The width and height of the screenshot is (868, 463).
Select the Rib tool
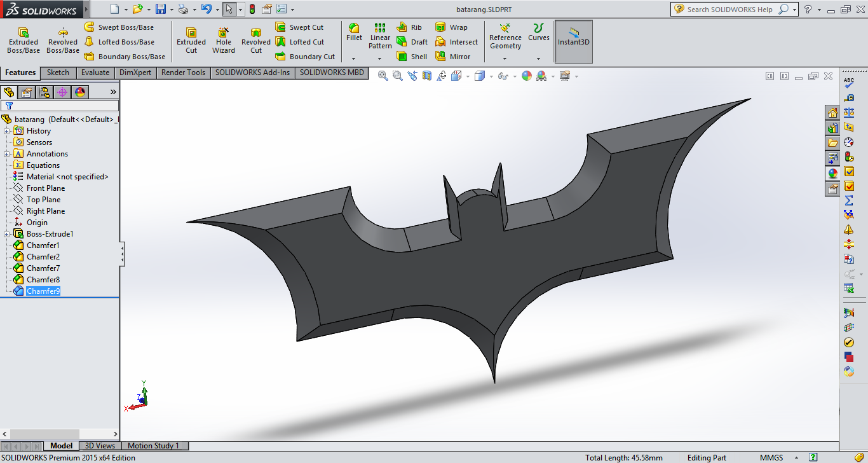point(409,27)
